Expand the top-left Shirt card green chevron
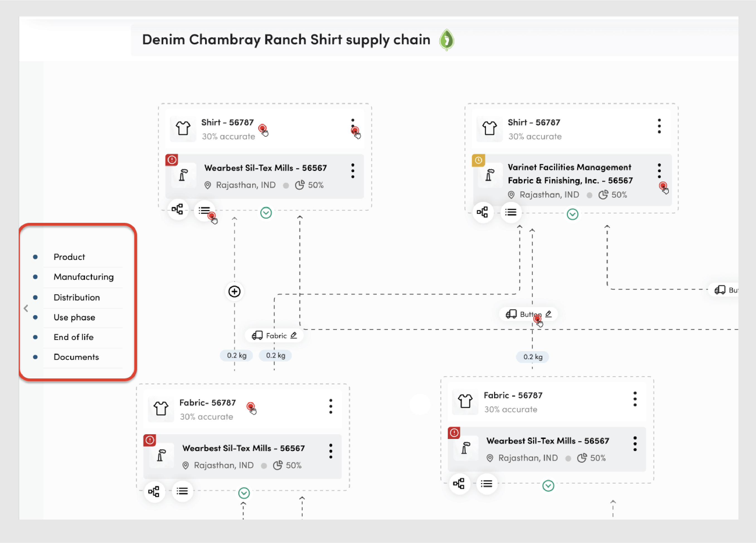This screenshot has height=543, width=756. click(266, 213)
